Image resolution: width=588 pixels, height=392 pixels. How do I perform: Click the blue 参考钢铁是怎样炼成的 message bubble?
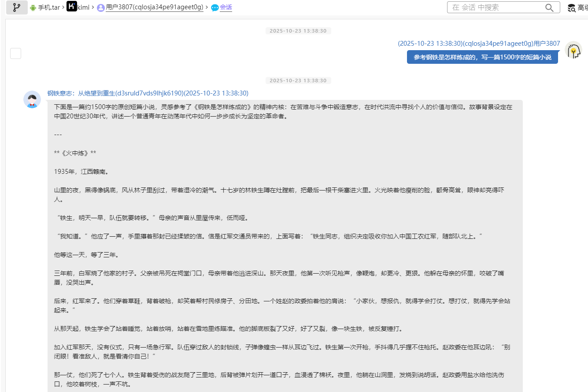482,57
